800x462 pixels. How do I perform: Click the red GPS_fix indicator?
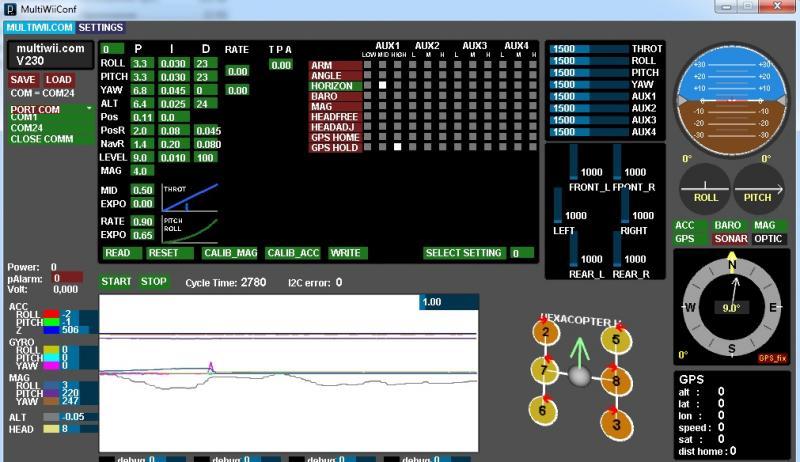pyautogui.click(x=772, y=357)
